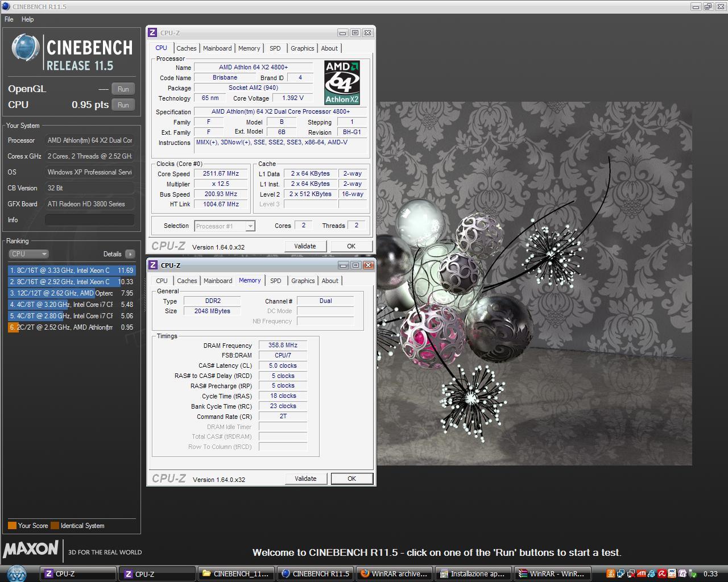Click Validate in CPU-Z window showing Timings
This screenshot has width=728, height=582.
pos(305,479)
